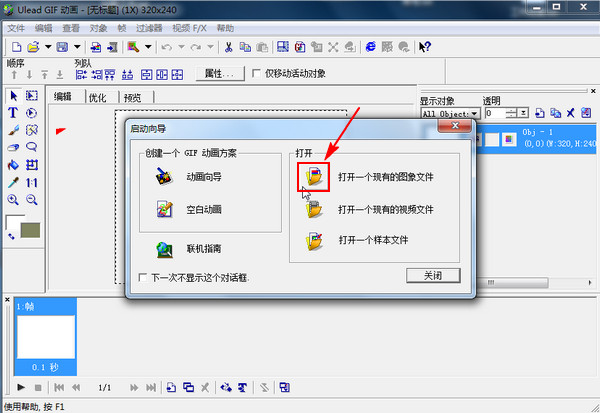Open the All Objects display dropdown
This screenshot has height=413, width=600.
474,113
